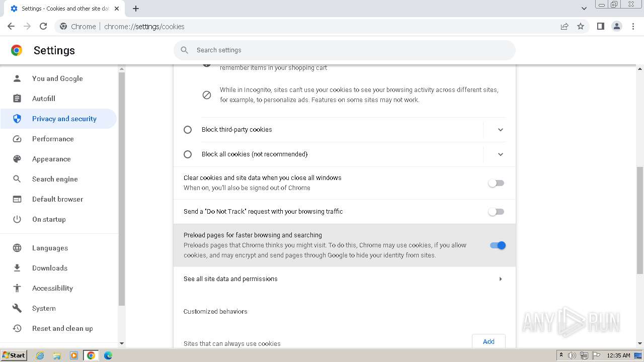
Task: Turn on the Do Not Track toggle
Action: [496, 212]
